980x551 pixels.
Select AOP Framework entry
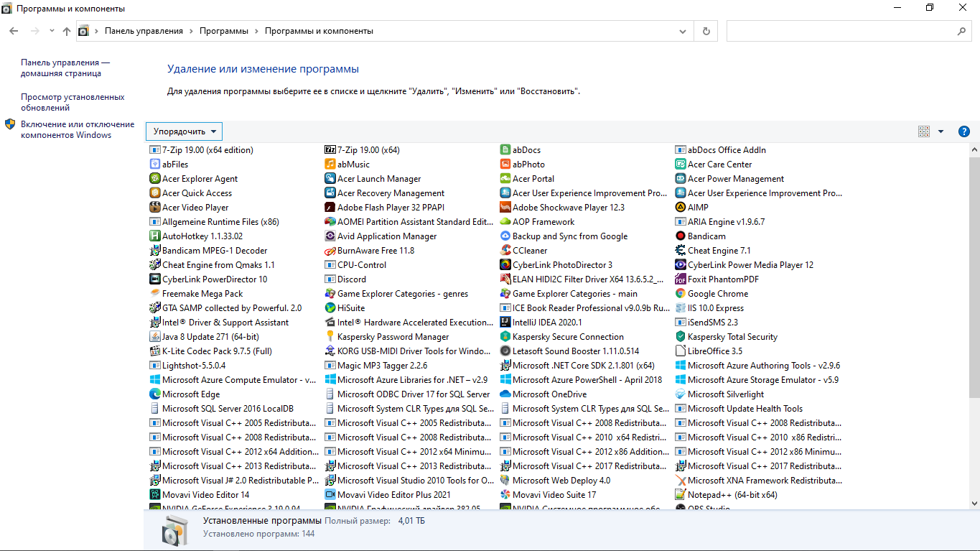pos(537,222)
